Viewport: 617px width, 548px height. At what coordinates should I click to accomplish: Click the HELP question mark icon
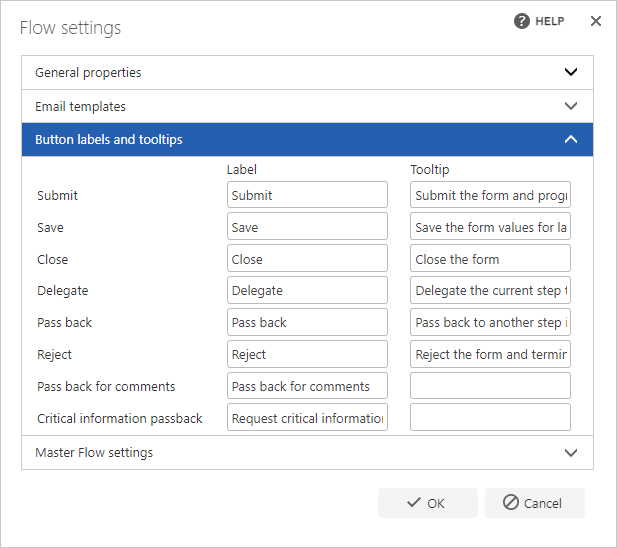(x=521, y=21)
